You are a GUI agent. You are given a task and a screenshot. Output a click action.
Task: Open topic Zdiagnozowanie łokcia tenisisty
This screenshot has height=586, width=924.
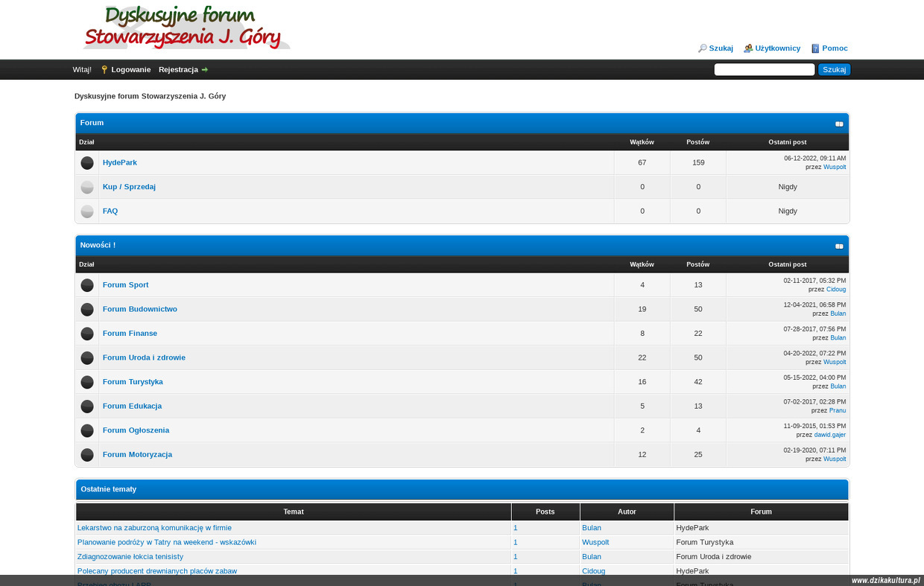tap(130, 557)
